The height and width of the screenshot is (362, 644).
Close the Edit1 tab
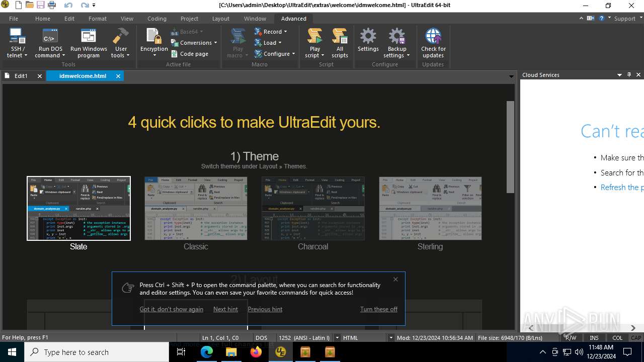[x=40, y=76]
